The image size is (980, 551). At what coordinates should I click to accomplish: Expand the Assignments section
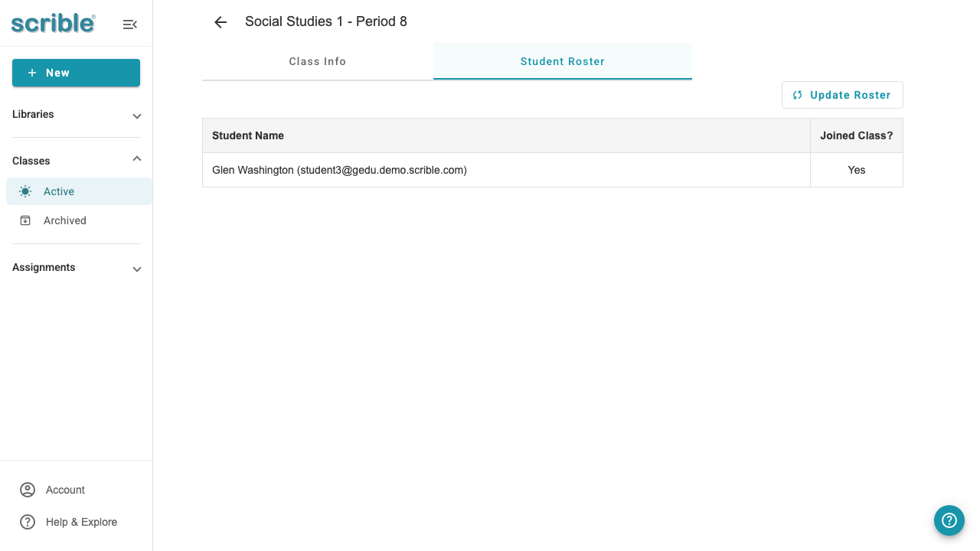(x=136, y=269)
